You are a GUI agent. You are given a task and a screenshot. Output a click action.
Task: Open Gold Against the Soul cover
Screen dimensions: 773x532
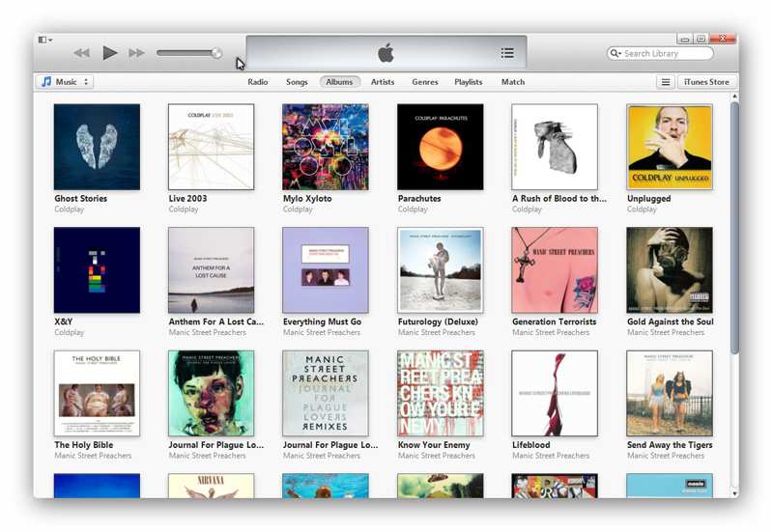point(670,270)
